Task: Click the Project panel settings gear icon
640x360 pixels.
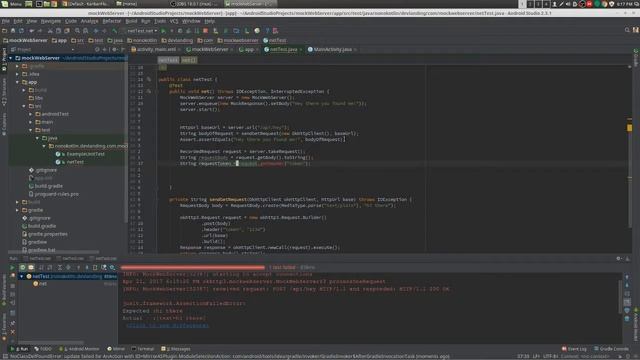Action: (x=115, y=49)
